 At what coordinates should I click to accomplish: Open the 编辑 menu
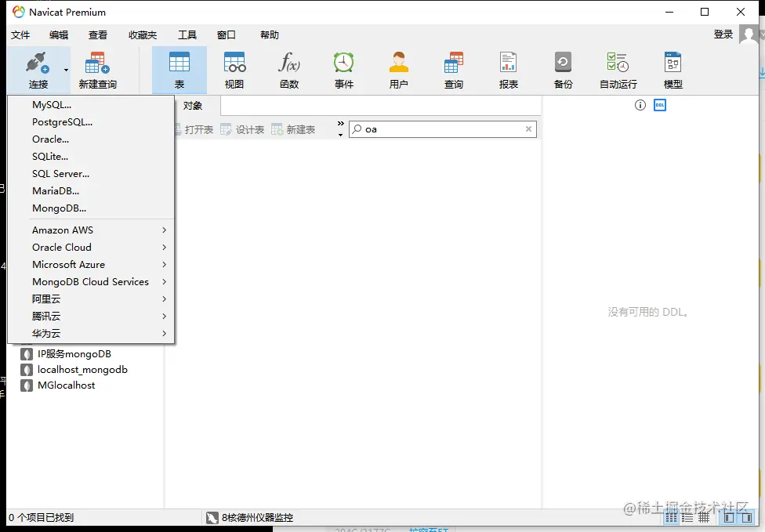coord(59,34)
